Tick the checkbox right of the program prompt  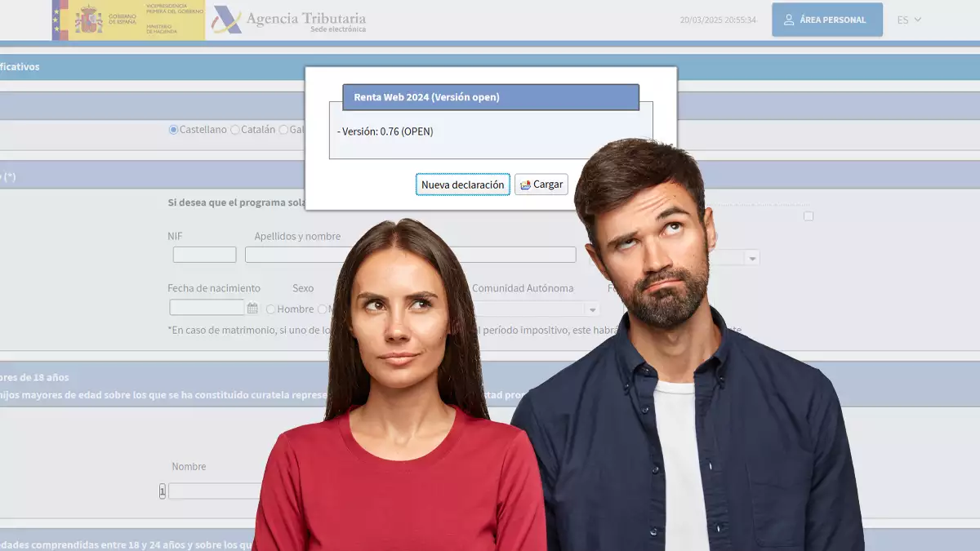[x=808, y=216]
